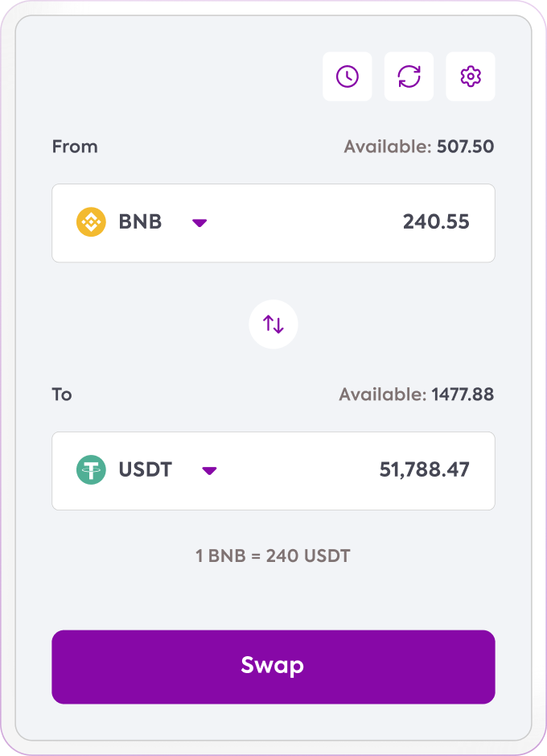
Task: Click the To label
Action: pyautogui.click(x=62, y=395)
